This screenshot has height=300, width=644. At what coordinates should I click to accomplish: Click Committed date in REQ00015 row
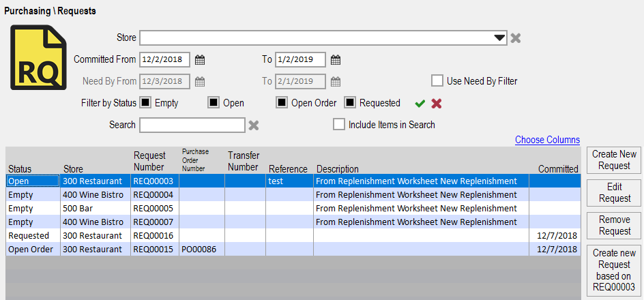click(555, 249)
